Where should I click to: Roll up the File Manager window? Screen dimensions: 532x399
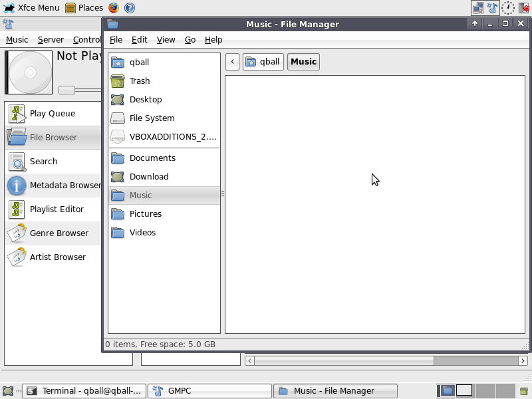click(x=475, y=23)
